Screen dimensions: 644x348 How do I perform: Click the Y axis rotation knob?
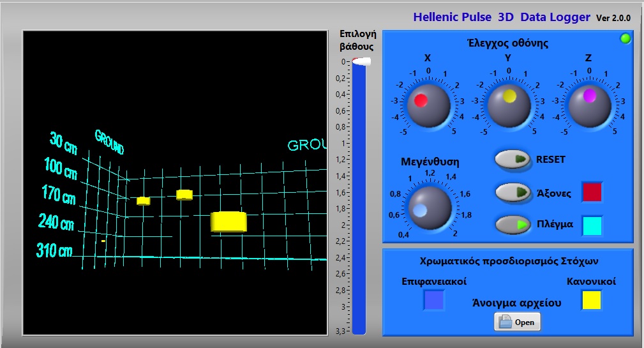pyautogui.click(x=509, y=105)
